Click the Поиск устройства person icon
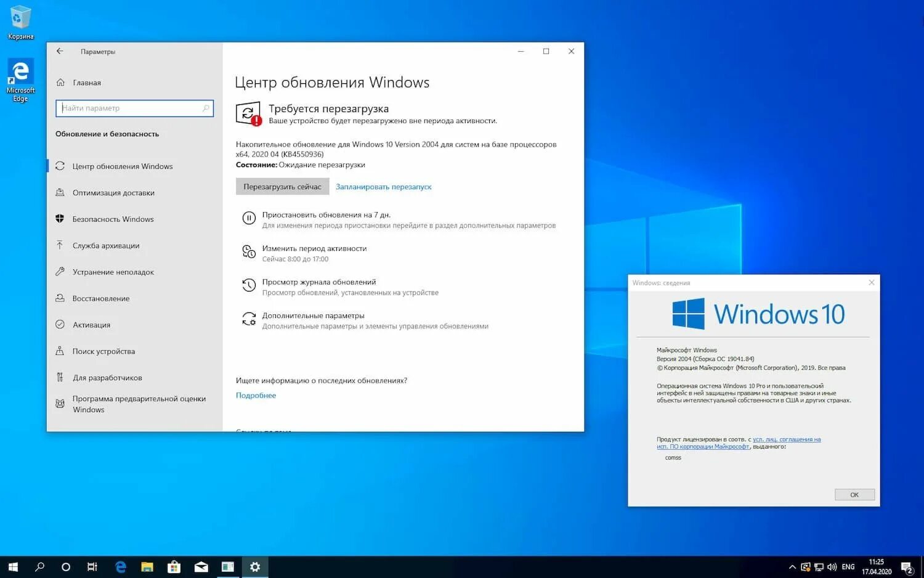Screen dimensions: 924x578 pos(60,351)
